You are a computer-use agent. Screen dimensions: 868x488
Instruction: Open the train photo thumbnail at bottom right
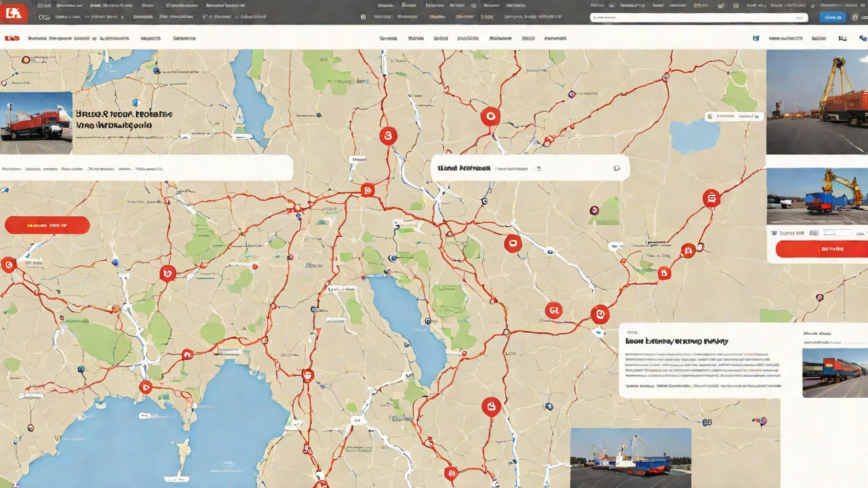click(834, 373)
